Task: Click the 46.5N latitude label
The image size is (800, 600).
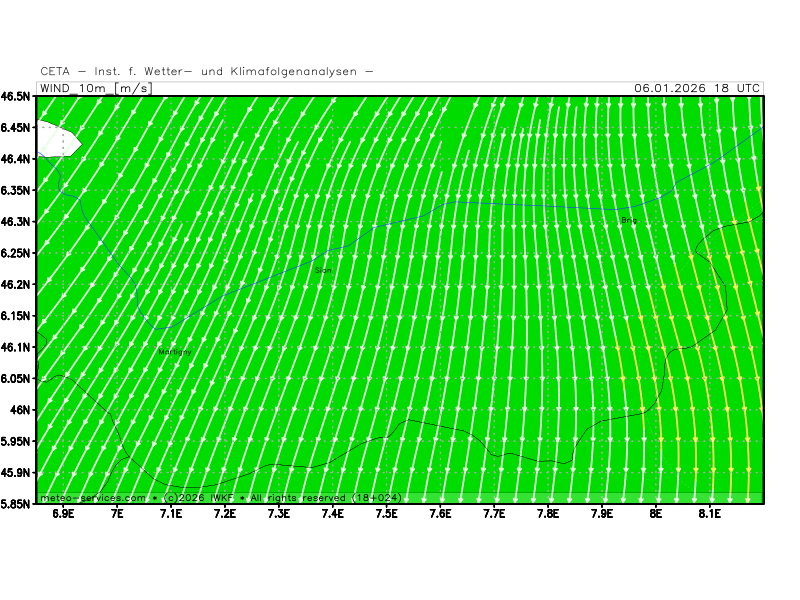Action: click(17, 97)
